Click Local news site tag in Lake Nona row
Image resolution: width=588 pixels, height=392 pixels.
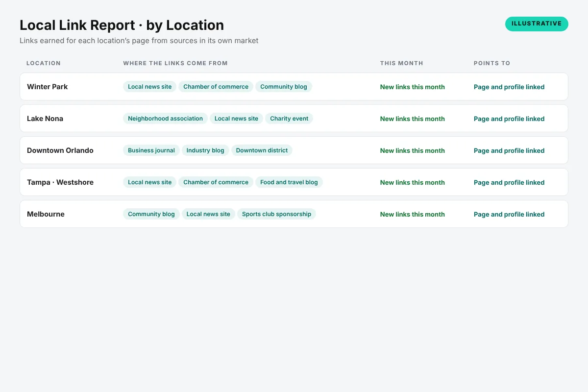(x=236, y=119)
